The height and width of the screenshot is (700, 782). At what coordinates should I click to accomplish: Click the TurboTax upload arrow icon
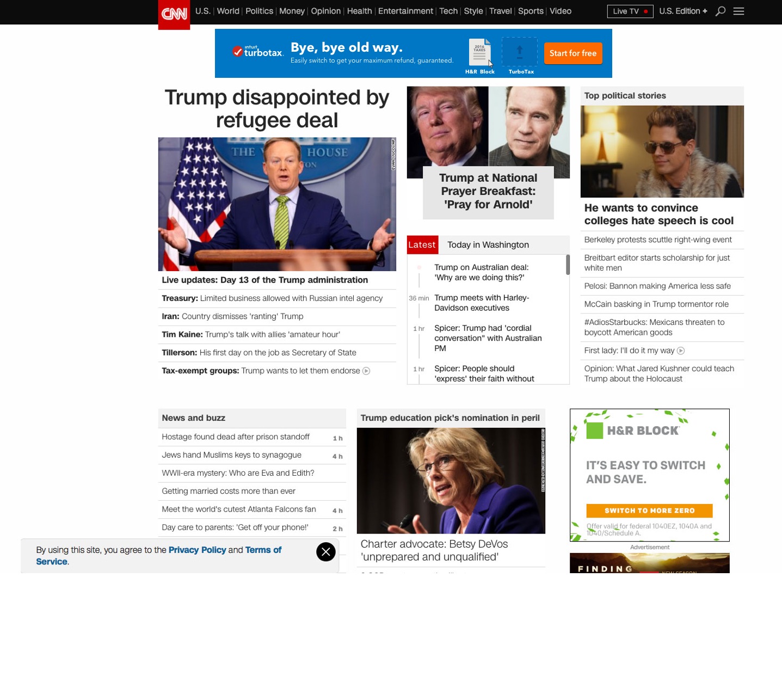tap(520, 52)
